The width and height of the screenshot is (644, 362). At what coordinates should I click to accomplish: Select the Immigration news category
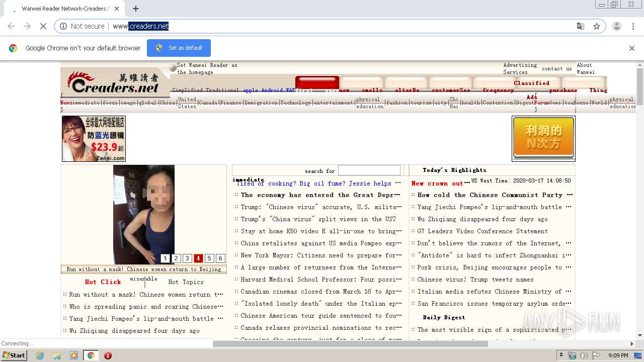click(x=261, y=103)
